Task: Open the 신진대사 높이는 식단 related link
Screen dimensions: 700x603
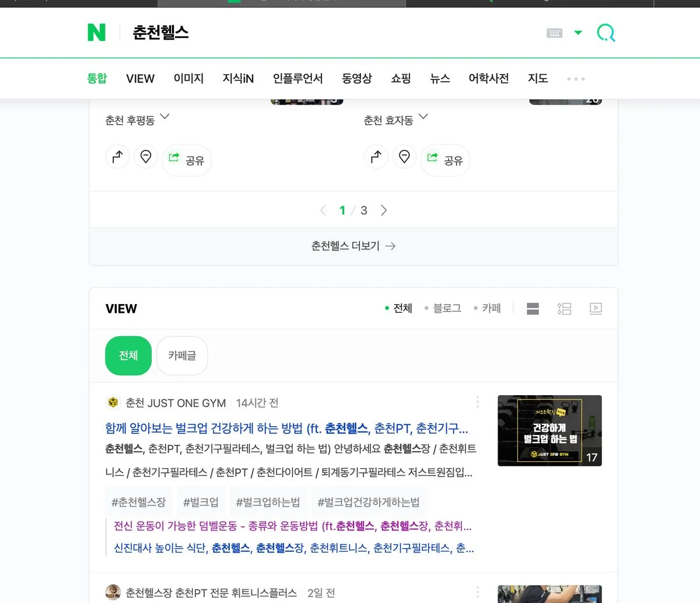Action: click(x=294, y=548)
